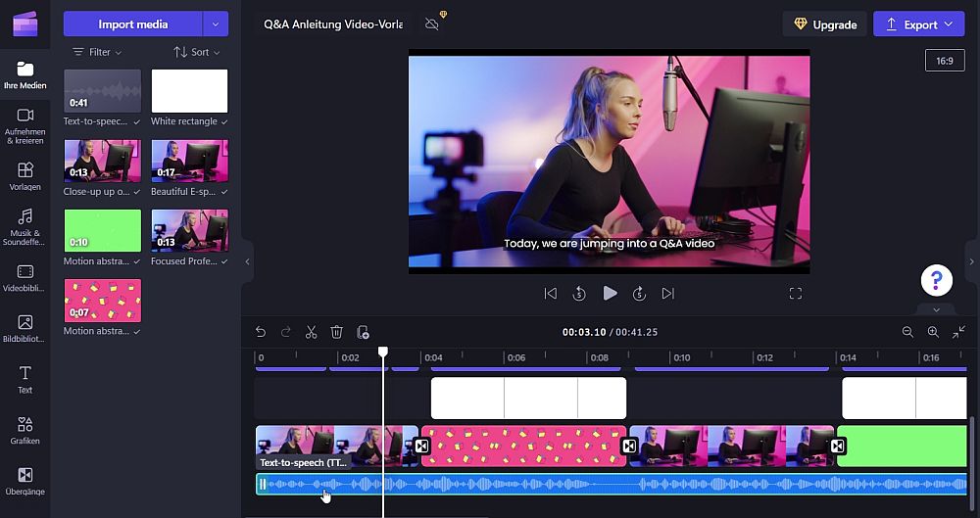
Task: Open the Sort dropdown
Action: pos(197,52)
